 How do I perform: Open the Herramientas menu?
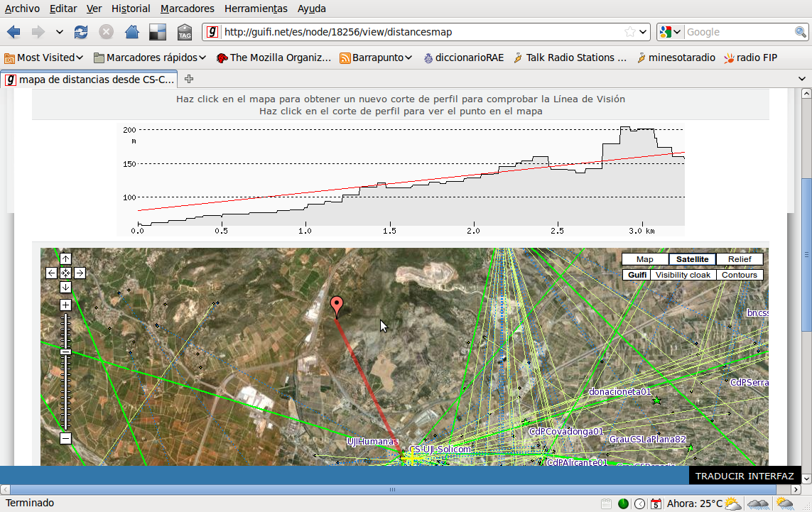[x=256, y=9]
